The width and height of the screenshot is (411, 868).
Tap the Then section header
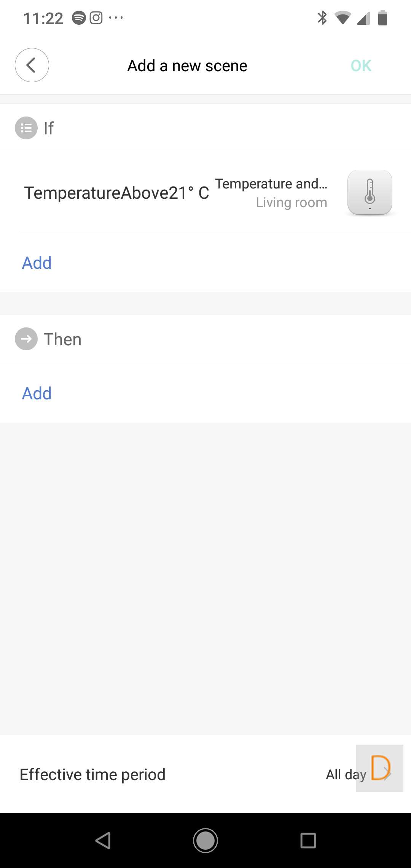tap(62, 339)
